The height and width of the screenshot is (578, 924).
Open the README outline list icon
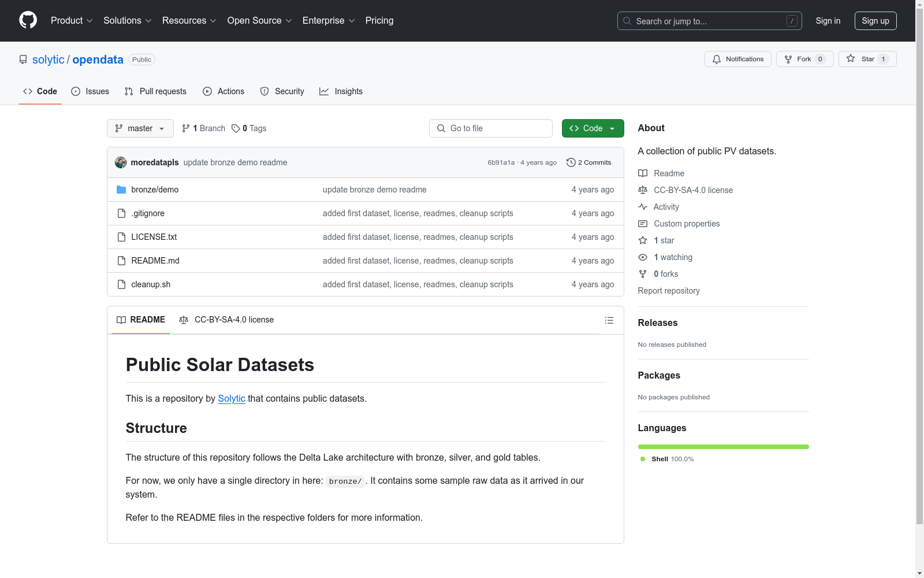pyautogui.click(x=609, y=320)
